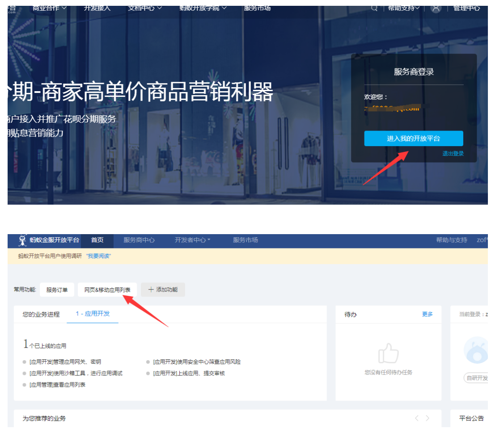Click 服务商登录 heading
Screen dimensions: 504x437
[414, 71]
